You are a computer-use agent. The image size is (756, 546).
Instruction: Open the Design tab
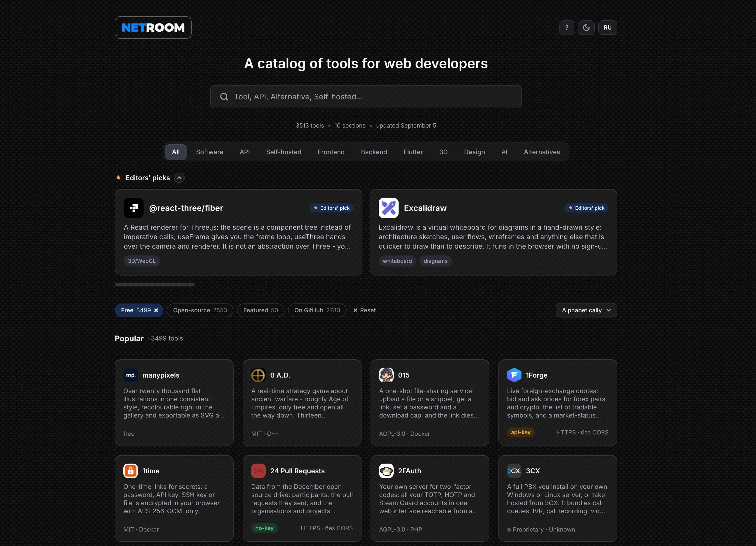click(474, 152)
